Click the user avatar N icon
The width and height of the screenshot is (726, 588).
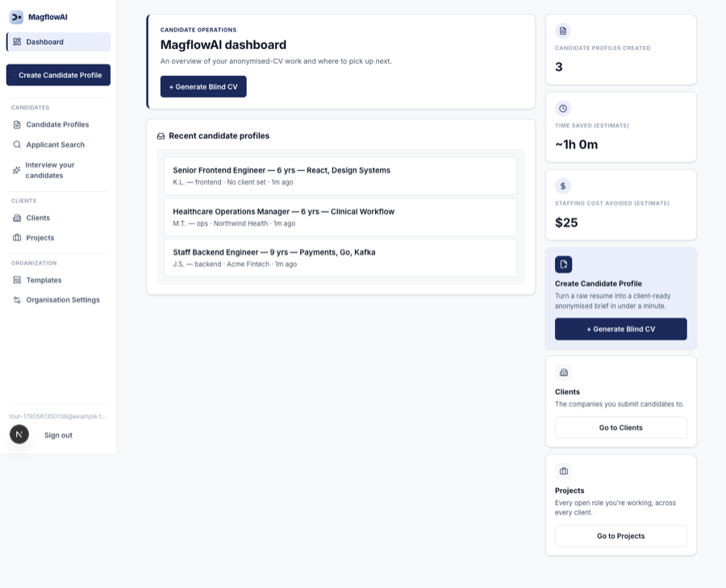(x=19, y=434)
